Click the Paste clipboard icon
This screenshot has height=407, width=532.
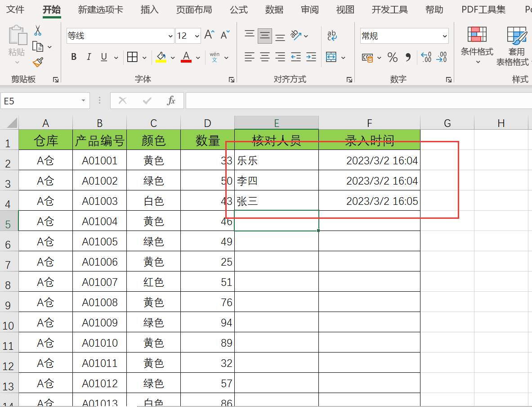coord(17,35)
